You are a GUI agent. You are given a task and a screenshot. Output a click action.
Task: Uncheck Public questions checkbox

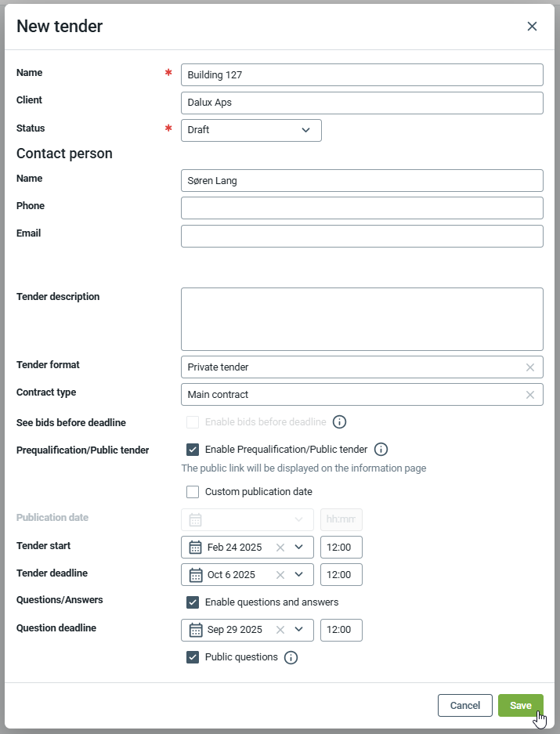(193, 657)
